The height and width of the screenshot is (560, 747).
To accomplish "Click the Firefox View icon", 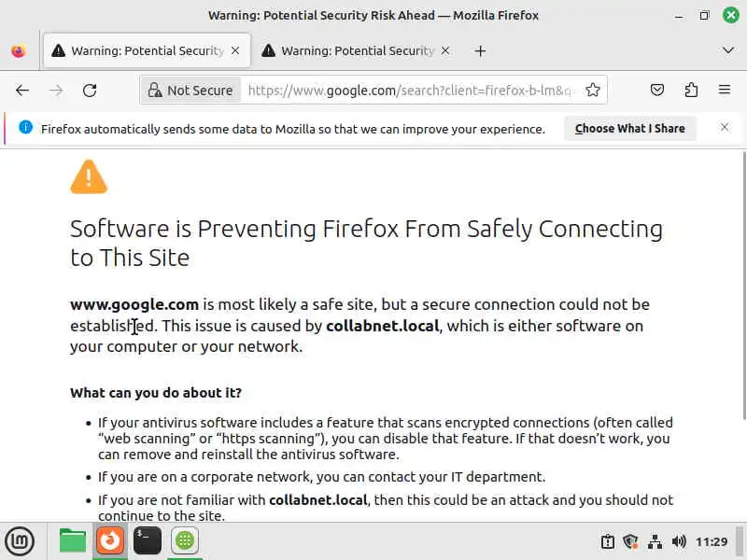I will [19, 51].
